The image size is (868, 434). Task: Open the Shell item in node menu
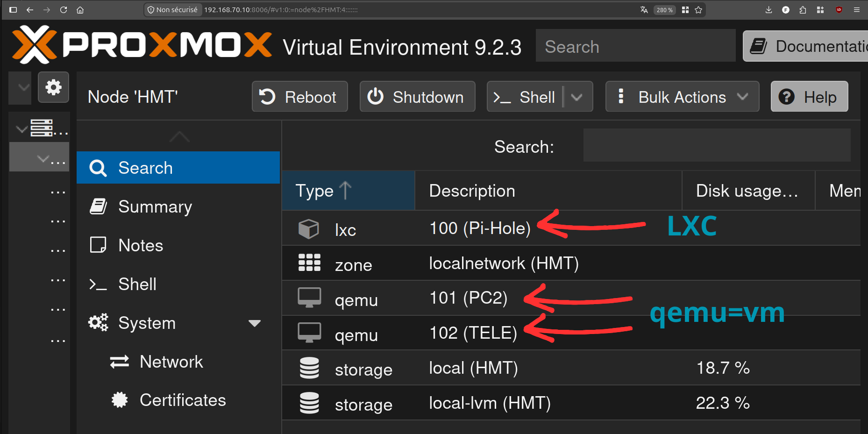click(178, 284)
